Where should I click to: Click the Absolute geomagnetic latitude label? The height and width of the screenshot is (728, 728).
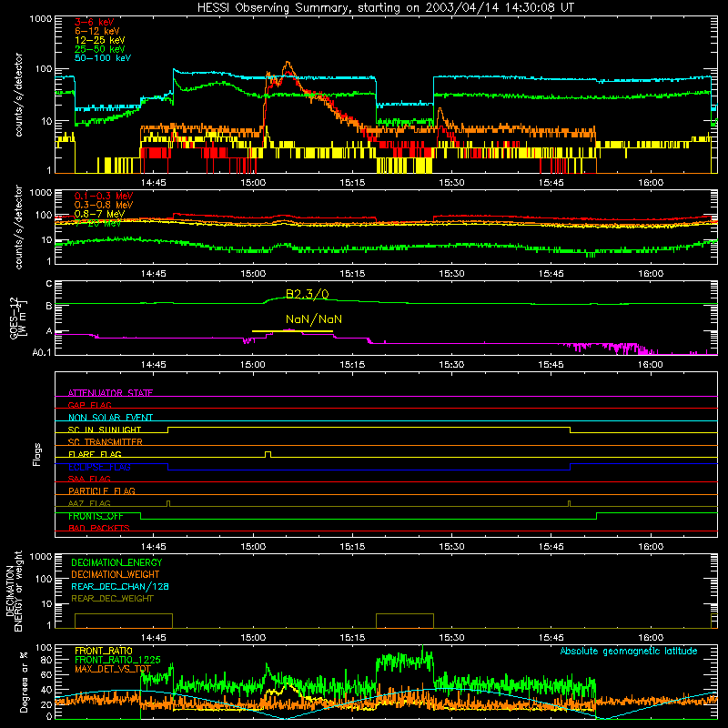(629, 651)
